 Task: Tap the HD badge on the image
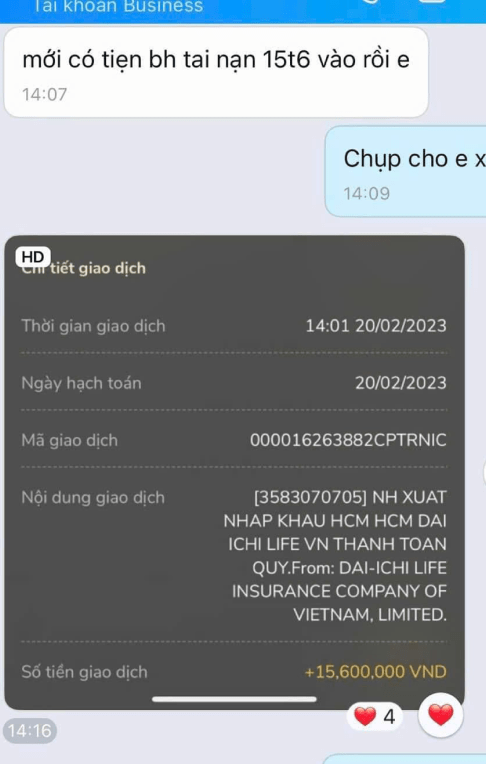pyautogui.click(x=33, y=257)
